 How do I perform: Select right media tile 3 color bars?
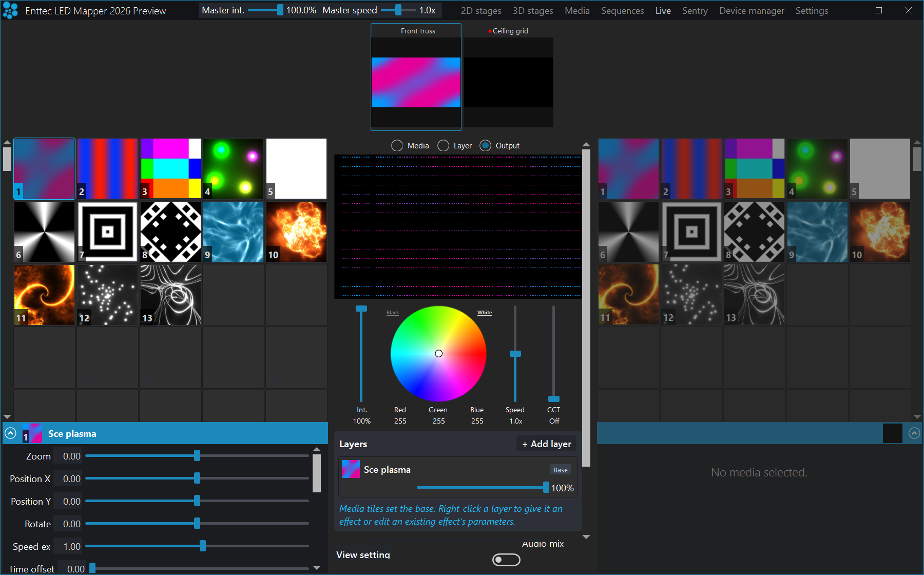755,168
